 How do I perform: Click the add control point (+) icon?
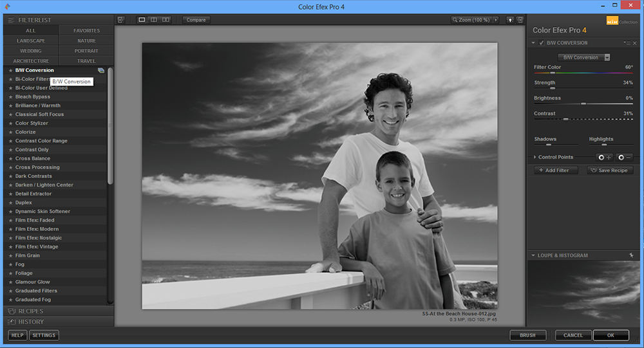(605, 157)
